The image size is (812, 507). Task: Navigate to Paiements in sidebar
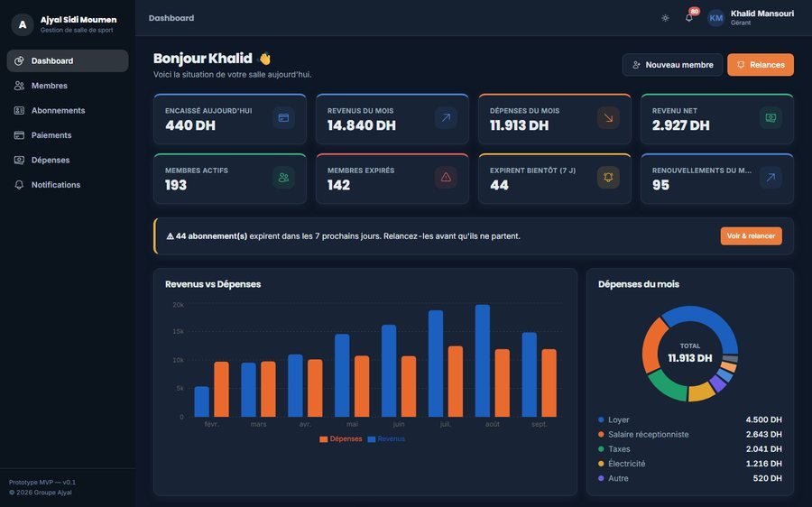click(68, 135)
